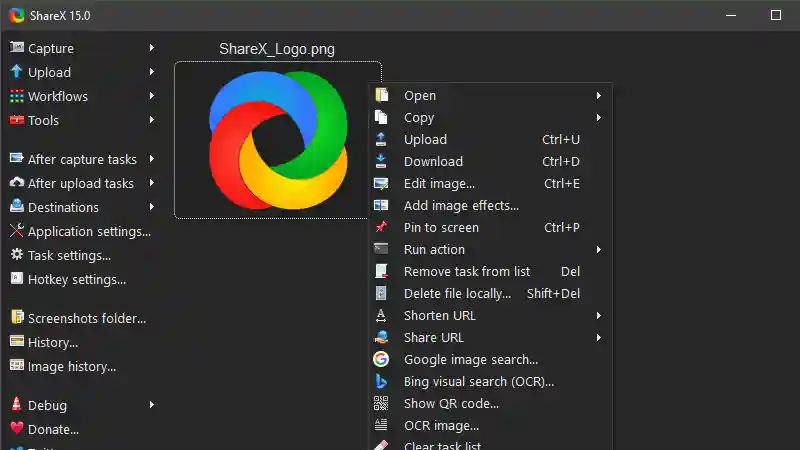The image size is (800, 450).
Task: Click the Open folder icon in context menu
Action: point(381,95)
